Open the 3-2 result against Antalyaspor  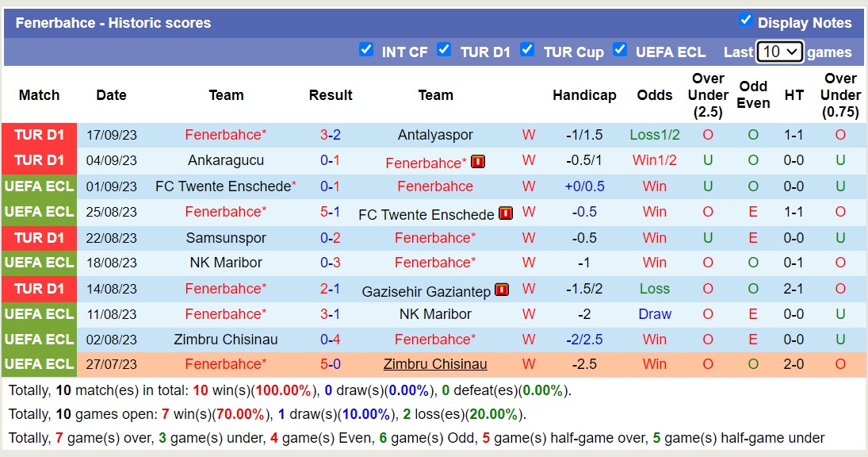pos(331,135)
